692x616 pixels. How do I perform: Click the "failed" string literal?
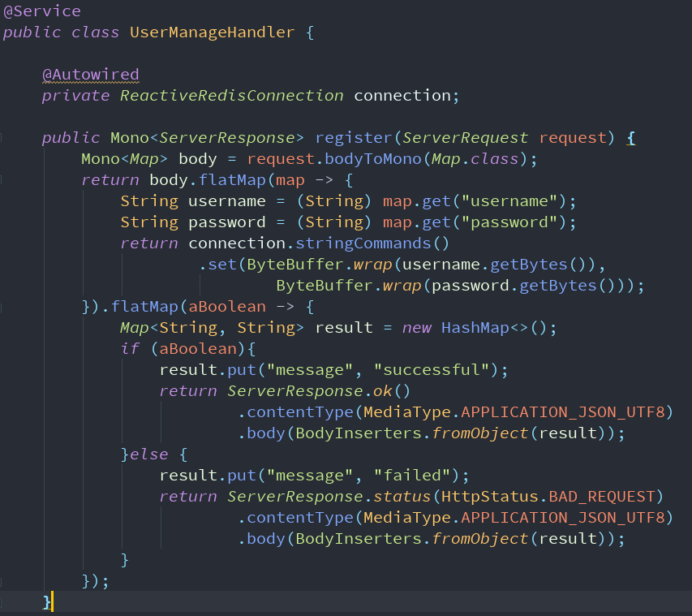tap(412, 476)
